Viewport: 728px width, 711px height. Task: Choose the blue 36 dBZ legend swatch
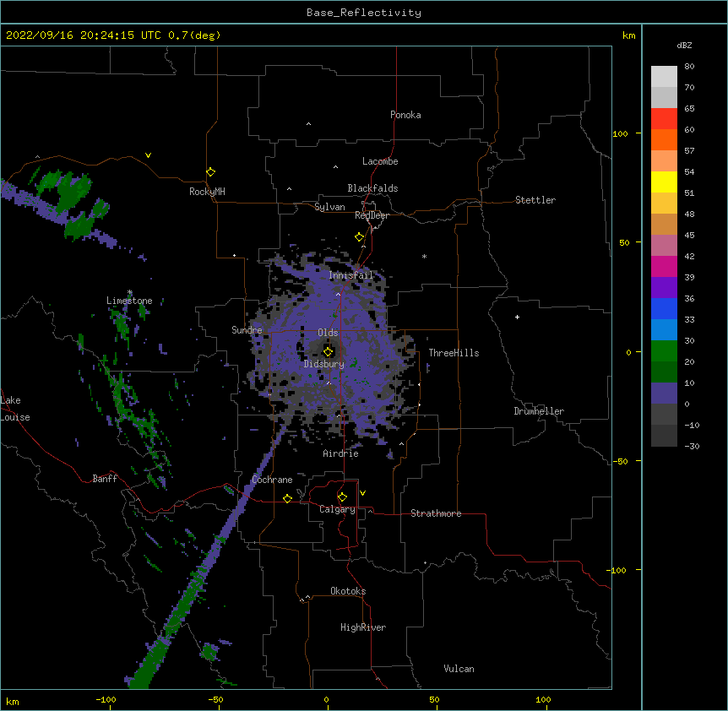pyautogui.click(x=664, y=308)
